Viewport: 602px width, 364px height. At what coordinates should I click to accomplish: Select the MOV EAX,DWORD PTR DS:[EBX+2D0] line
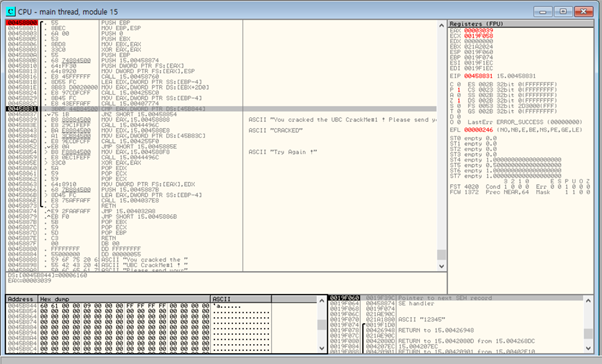(155, 88)
